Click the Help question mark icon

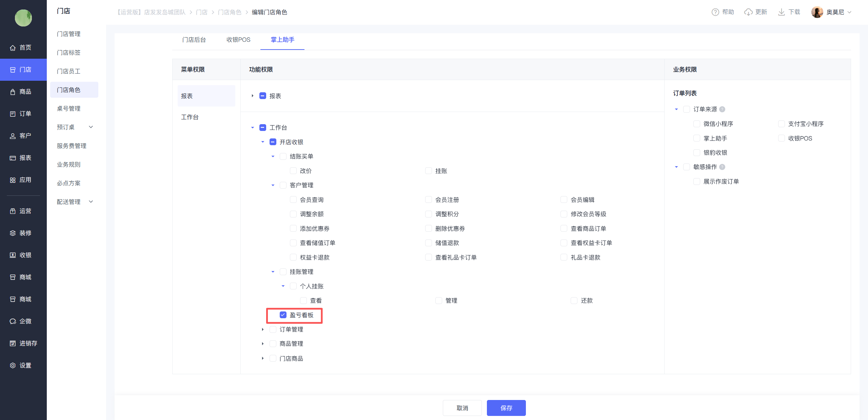[x=715, y=12]
